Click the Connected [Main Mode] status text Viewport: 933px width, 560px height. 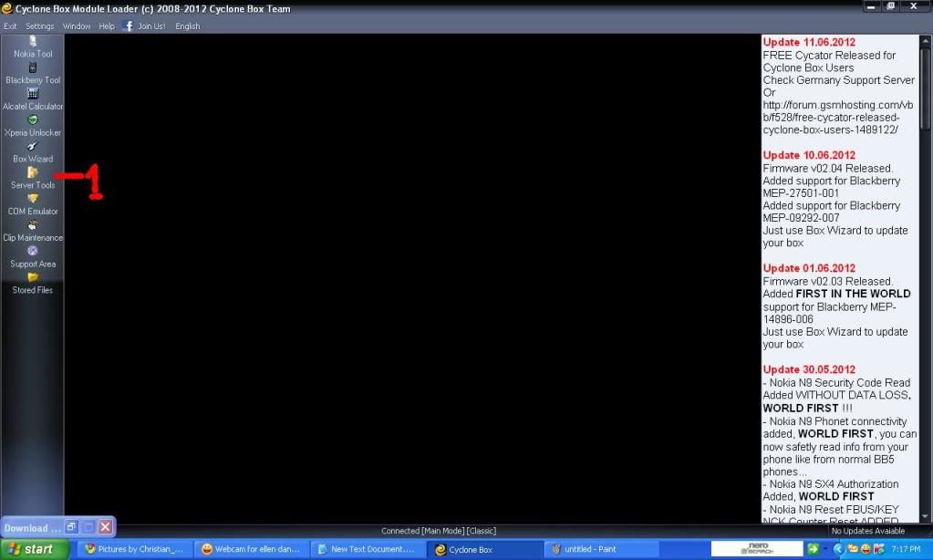tap(439, 531)
